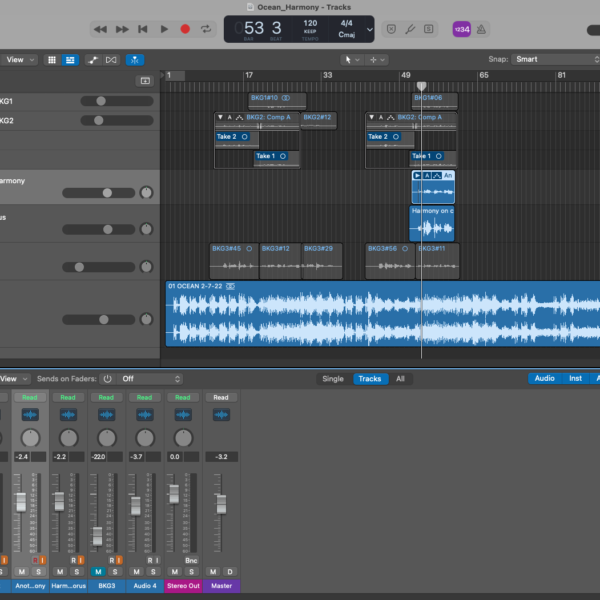This screenshot has width=600, height=600.
Task: Start playback with the Play button
Action: coord(164,29)
